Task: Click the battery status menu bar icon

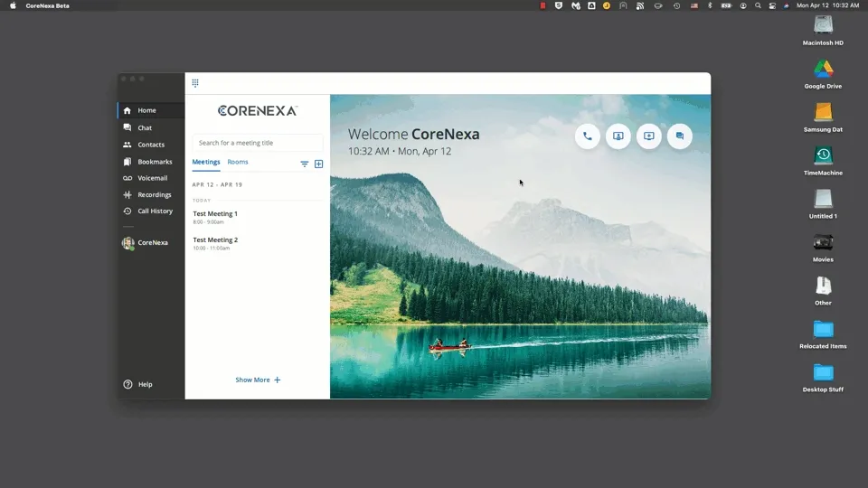Action: (x=726, y=5)
